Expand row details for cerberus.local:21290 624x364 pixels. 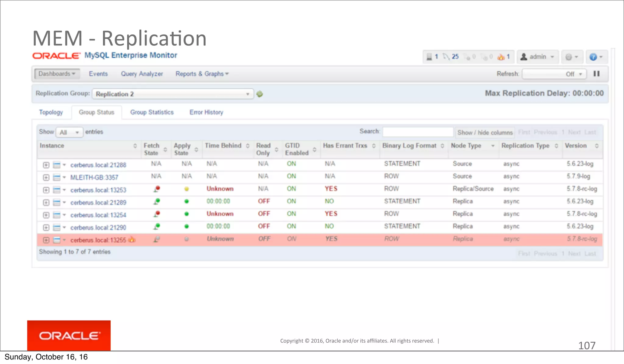[46, 228]
